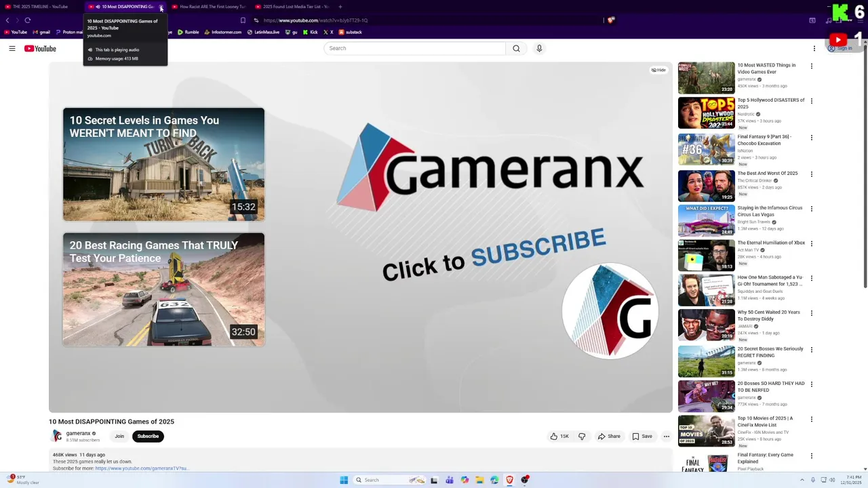Open The Best And Worst Of 2025 thumbnail
This screenshot has width=868, height=488.
706,186
